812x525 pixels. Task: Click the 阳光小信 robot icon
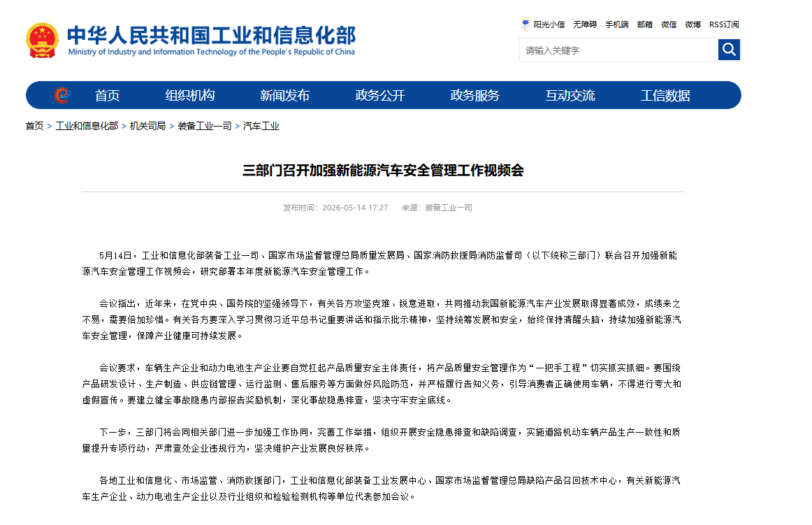(525, 24)
